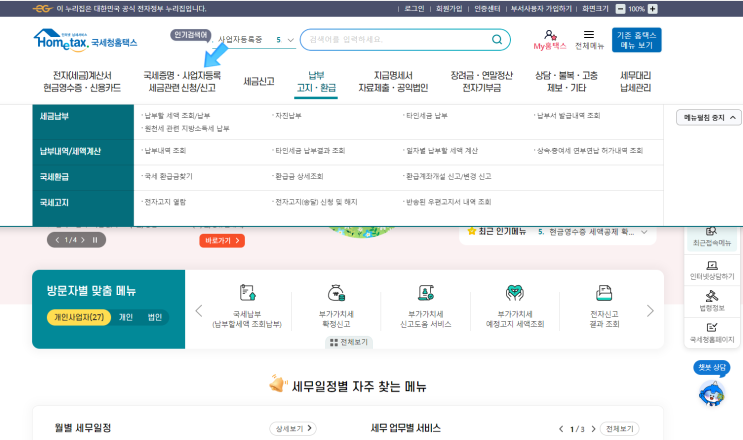Open My홈택스 user icon

(550, 35)
